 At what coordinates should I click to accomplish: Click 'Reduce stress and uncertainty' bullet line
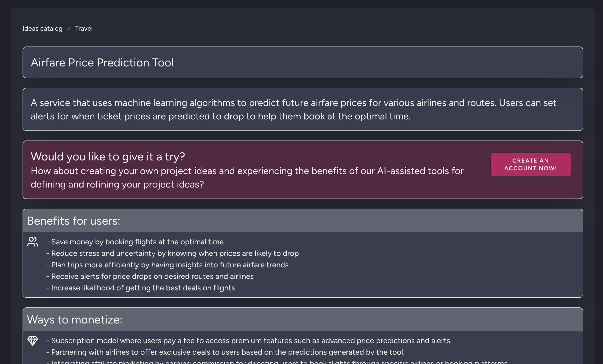click(x=173, y=253)
